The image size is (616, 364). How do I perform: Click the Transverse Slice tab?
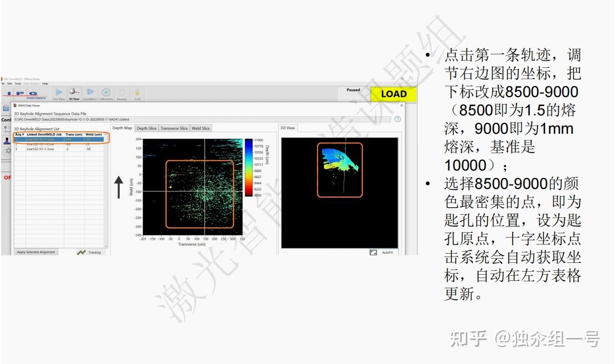(x=174, y=128)
